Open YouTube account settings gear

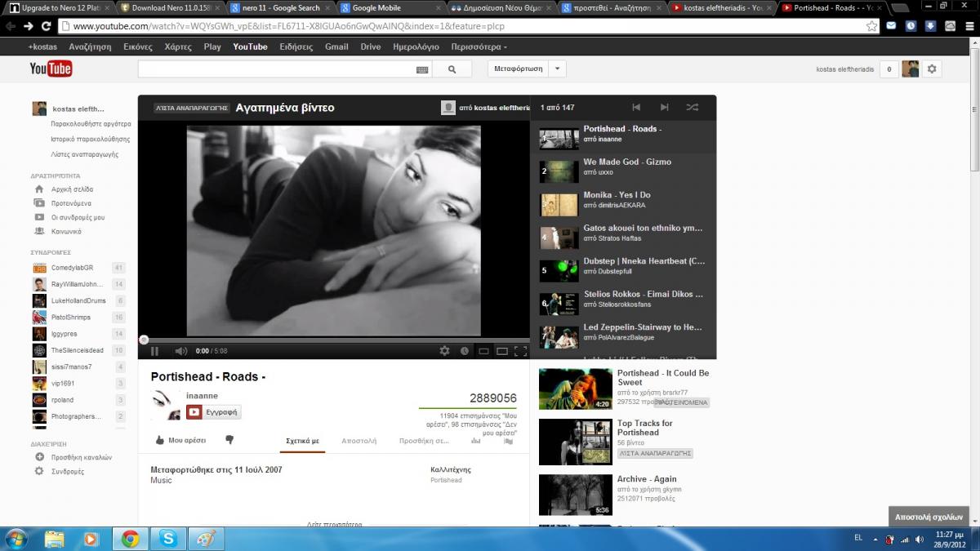point(932,69)
